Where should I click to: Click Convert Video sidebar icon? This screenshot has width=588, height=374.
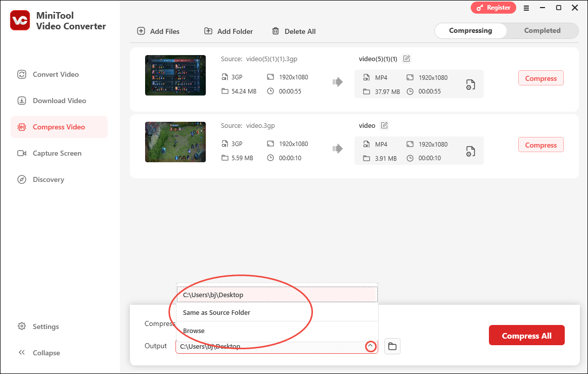point(22,74)
